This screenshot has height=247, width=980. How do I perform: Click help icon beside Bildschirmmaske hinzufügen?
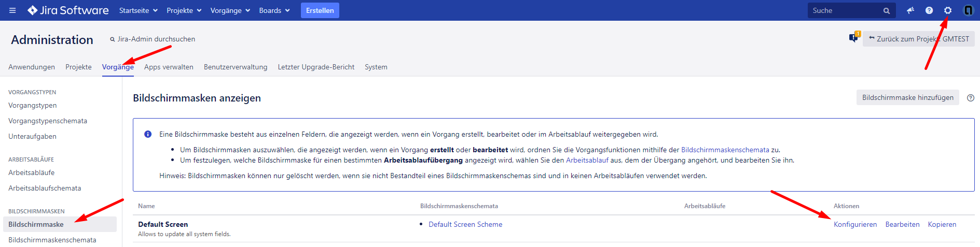(x=970, y=98)
